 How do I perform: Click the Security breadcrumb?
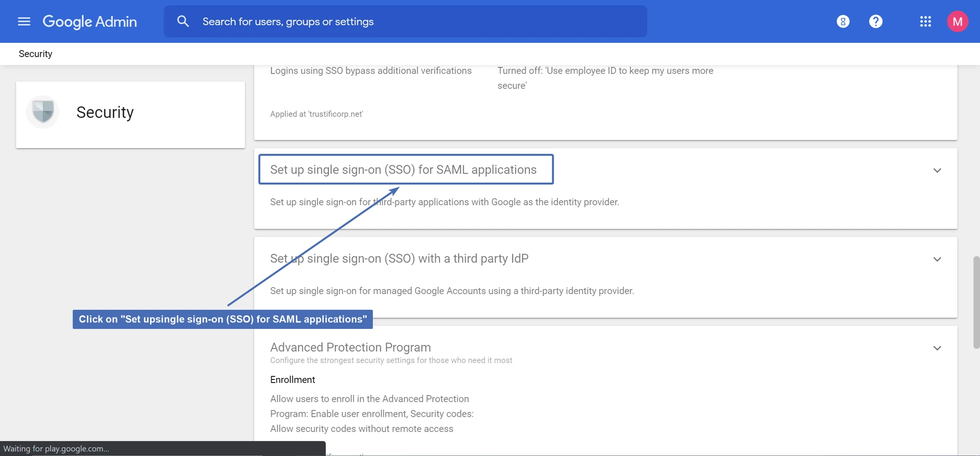point(35,54)
